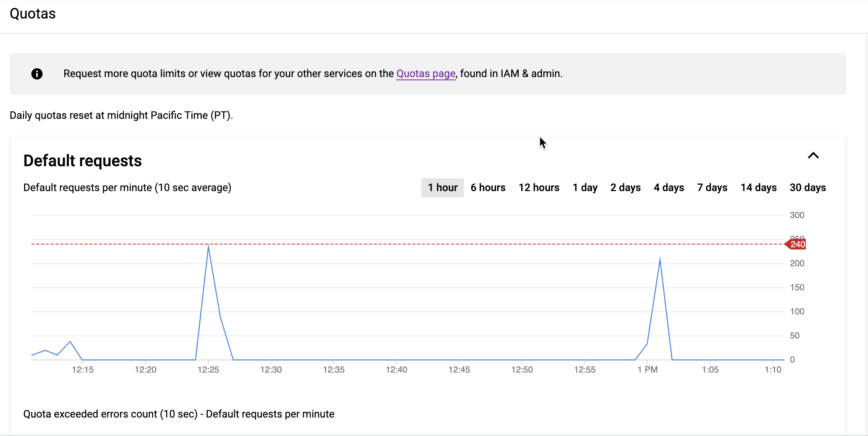The image size is (868, 436).
Task: Select the Default requests per minute label
Action: click(x=127, y=187)
